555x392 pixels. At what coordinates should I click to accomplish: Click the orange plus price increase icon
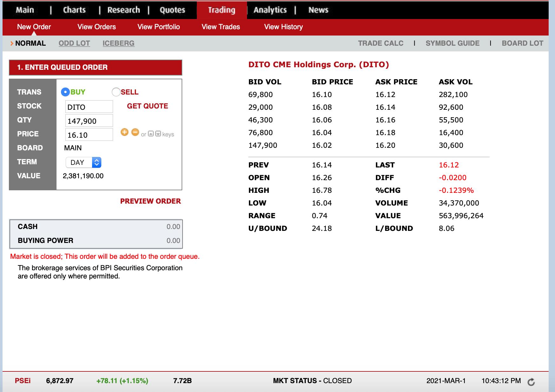(124, 132)
